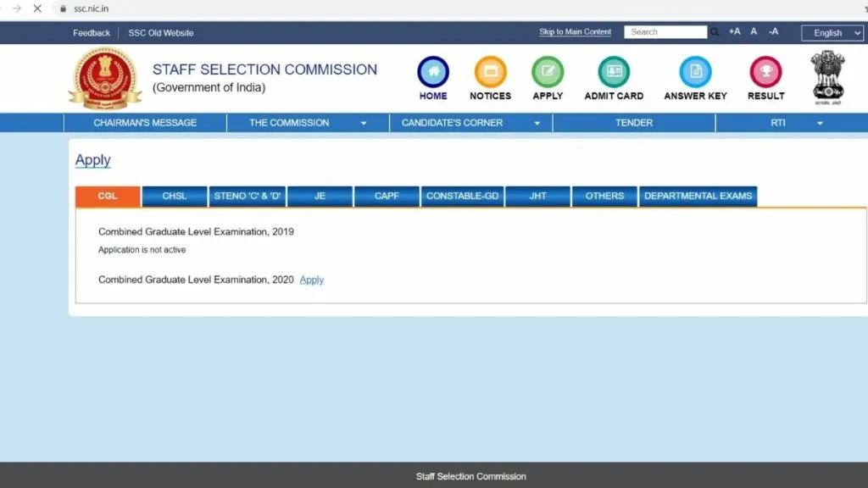The height and width of the screenshot is (488, 868).
Task: Switch to the CHSL tab
Action: (175, 196)
